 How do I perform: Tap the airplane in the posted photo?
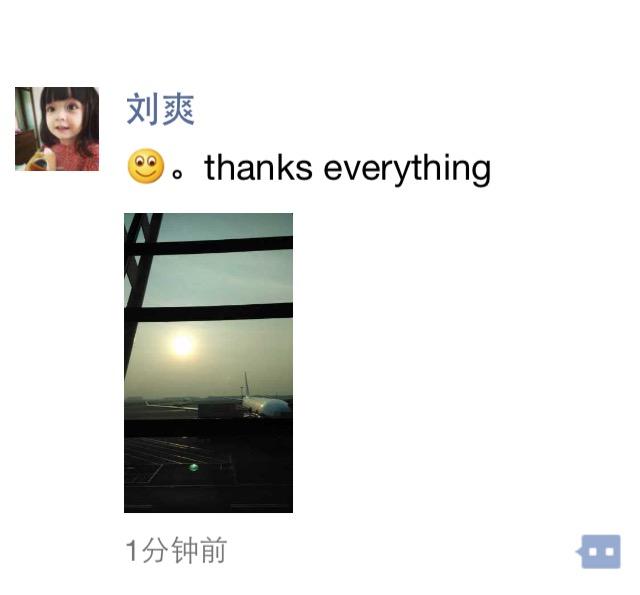(265, 401)
